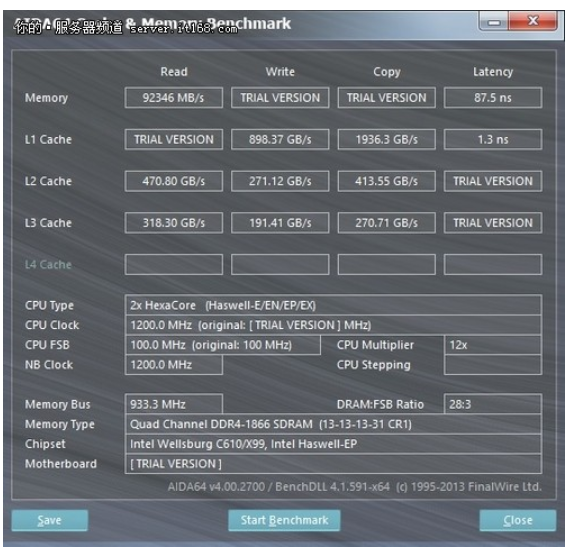The image size is (572, 556).
Task: Start the benchmark run
Action: click(284, 520)
